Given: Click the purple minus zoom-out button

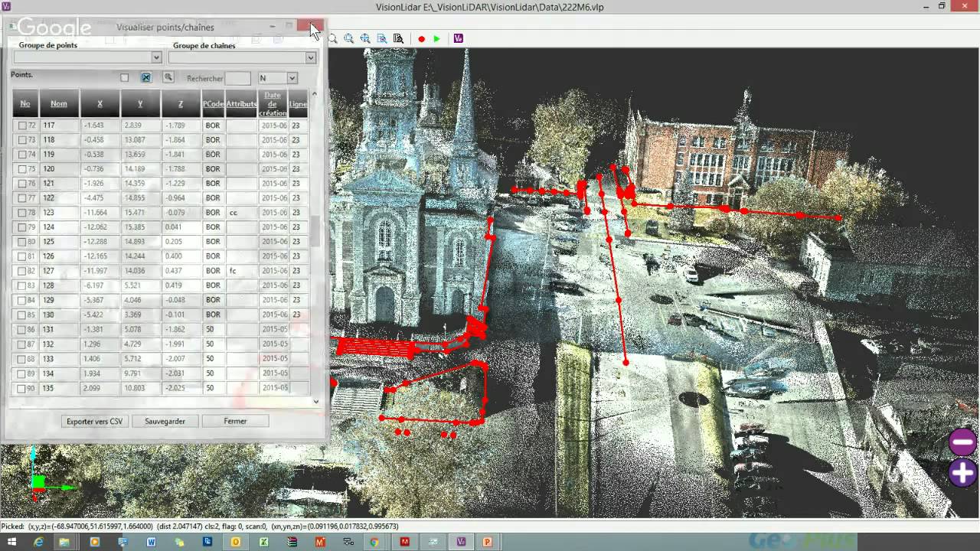Looking at the screenshot, I should pos(962,442).
